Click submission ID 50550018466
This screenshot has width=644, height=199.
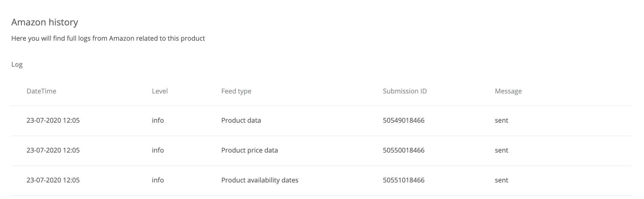point(403,150)
